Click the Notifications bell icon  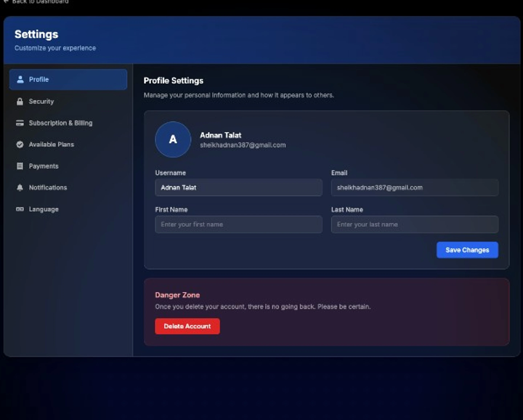(x=20, y=187)
